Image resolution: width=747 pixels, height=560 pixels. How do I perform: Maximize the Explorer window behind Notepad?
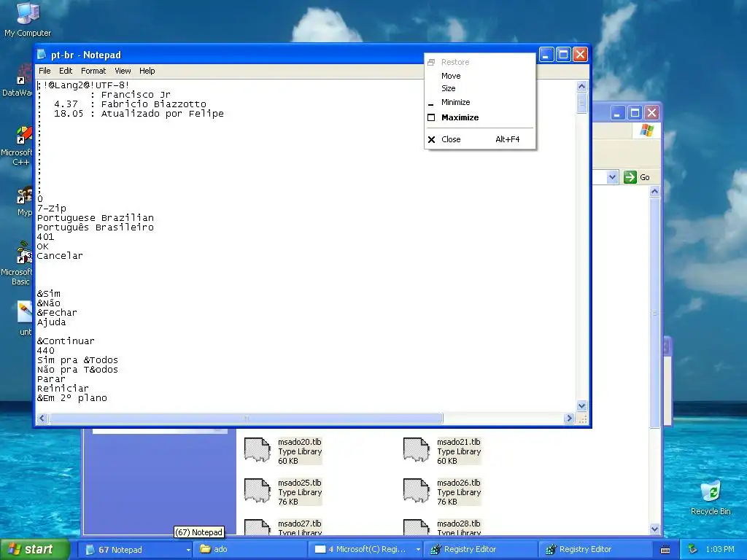[635, 113]
